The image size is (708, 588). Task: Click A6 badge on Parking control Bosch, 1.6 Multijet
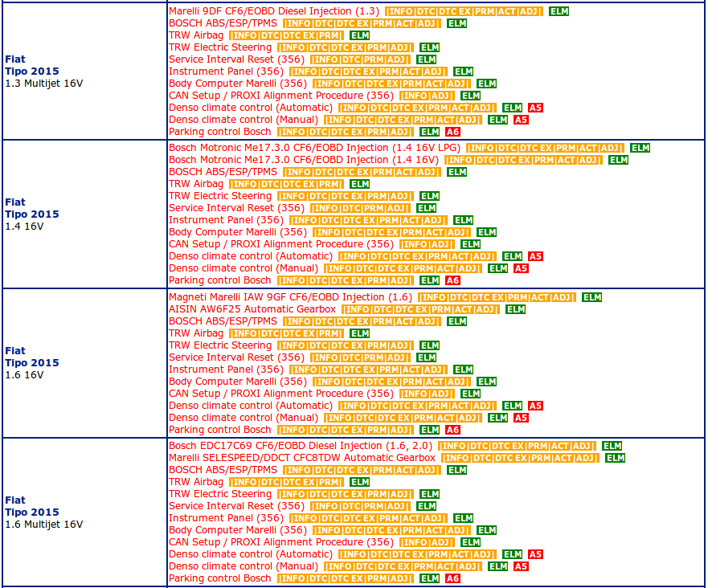click(x=452, y=578)
